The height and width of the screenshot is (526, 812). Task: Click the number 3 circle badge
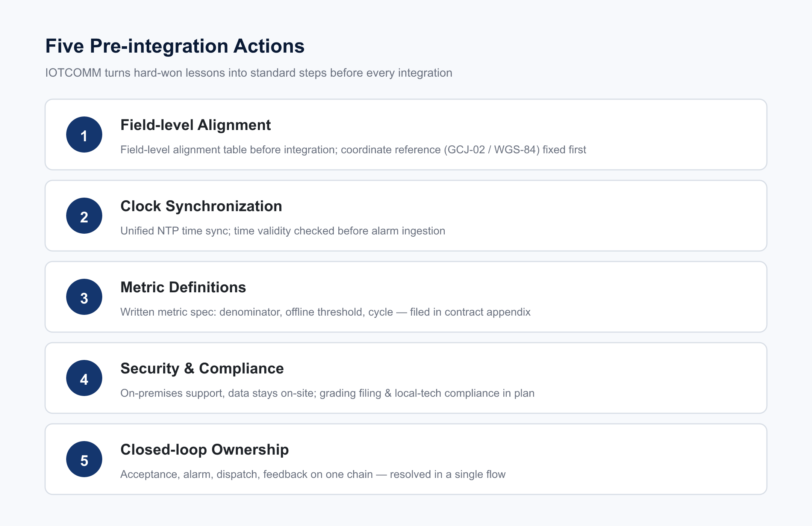[84, 297]
